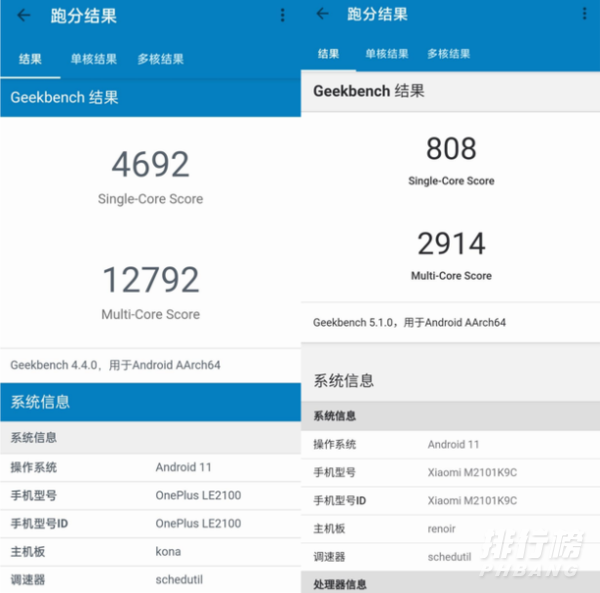Image resolution: width=600 pixels, height=593 pixels.
Task: Open the three-dot overflow menu on left screen
Action: (282, 15)
